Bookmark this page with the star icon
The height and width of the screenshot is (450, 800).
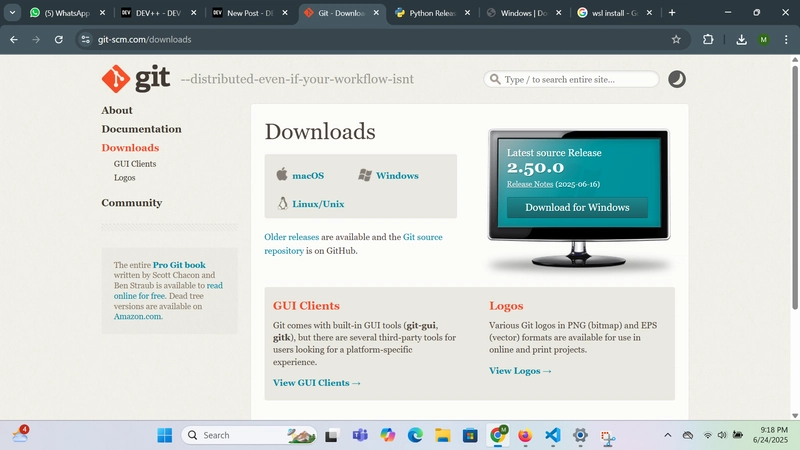(676, 39)
